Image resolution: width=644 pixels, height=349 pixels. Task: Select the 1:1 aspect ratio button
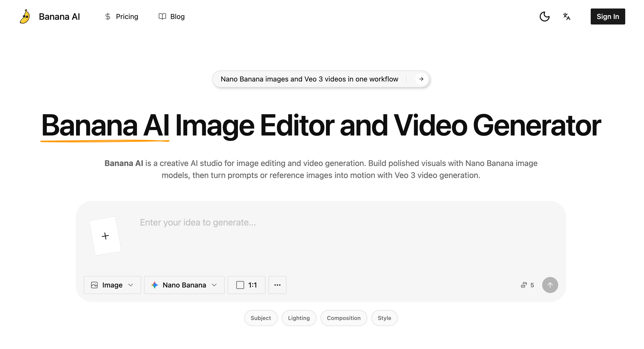click(246, 285)
